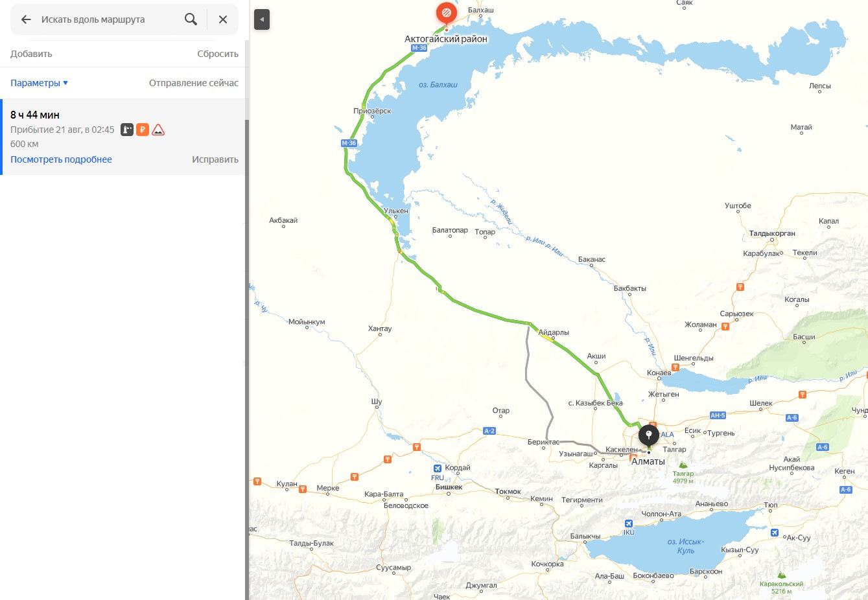Click the orange ruble toll icon
The height and width of the screenshot is (600, 868).
tap(143, 130)
